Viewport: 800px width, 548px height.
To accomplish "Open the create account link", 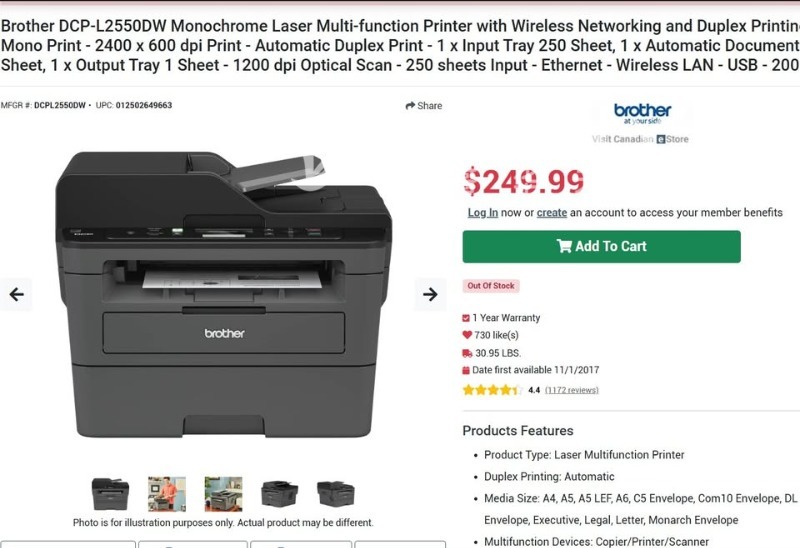I will click(552, 213).
